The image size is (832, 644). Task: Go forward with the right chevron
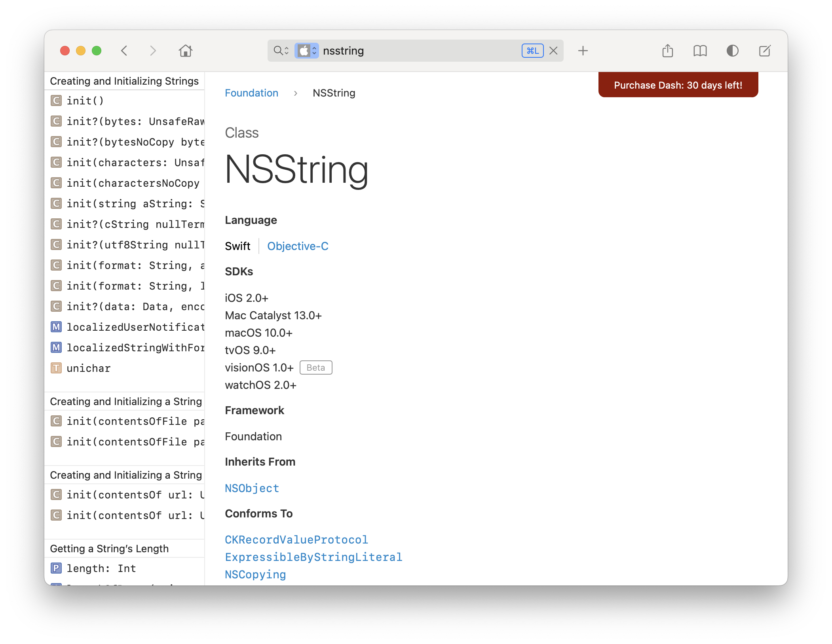(x=153, y=51)
